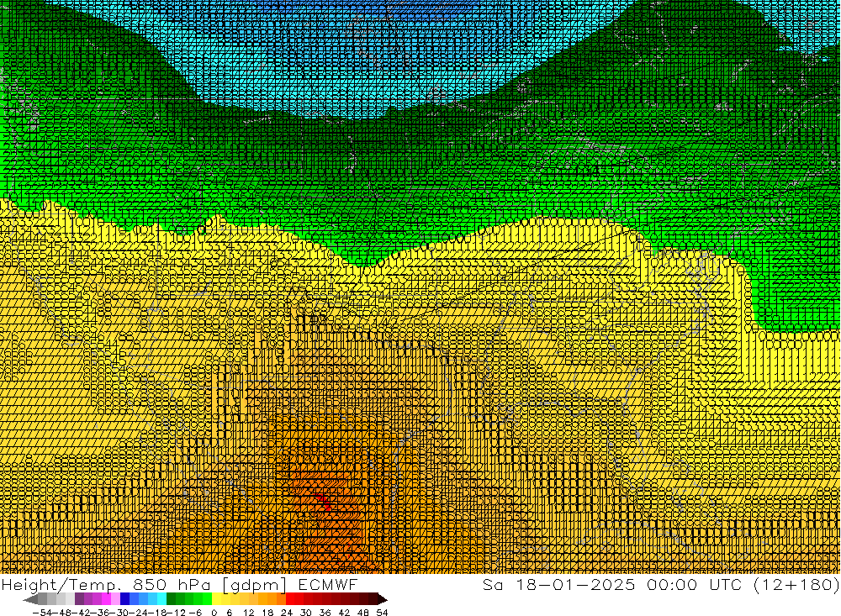
Task: Click the '00:00' time text
Action: point(672,585)
